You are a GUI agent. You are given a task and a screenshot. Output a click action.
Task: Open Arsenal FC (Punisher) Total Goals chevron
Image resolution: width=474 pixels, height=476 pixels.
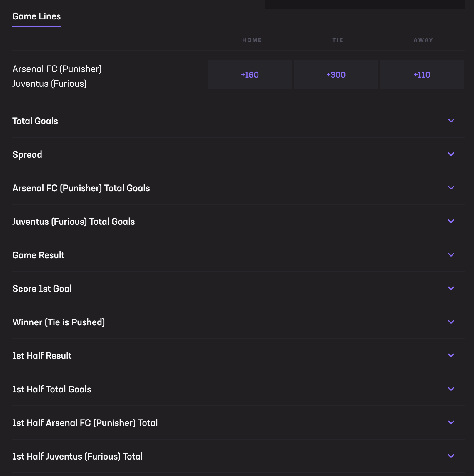coord(451,188)
